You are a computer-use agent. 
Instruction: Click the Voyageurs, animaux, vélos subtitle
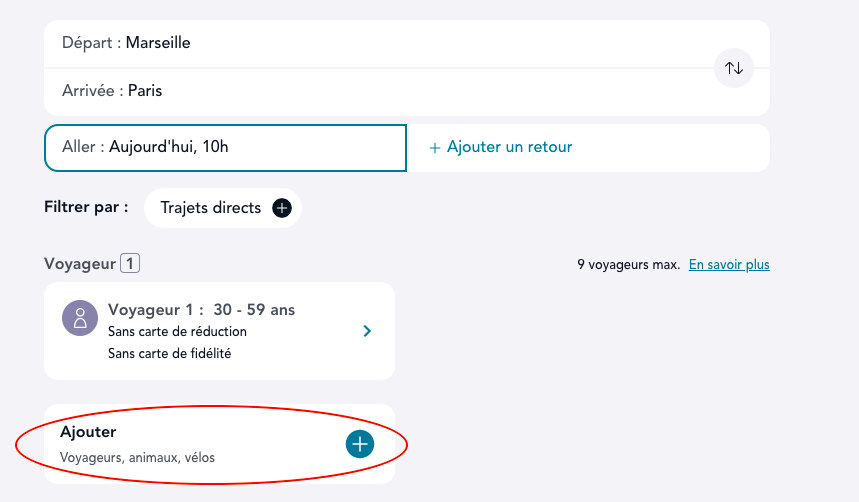pos(137,458)
